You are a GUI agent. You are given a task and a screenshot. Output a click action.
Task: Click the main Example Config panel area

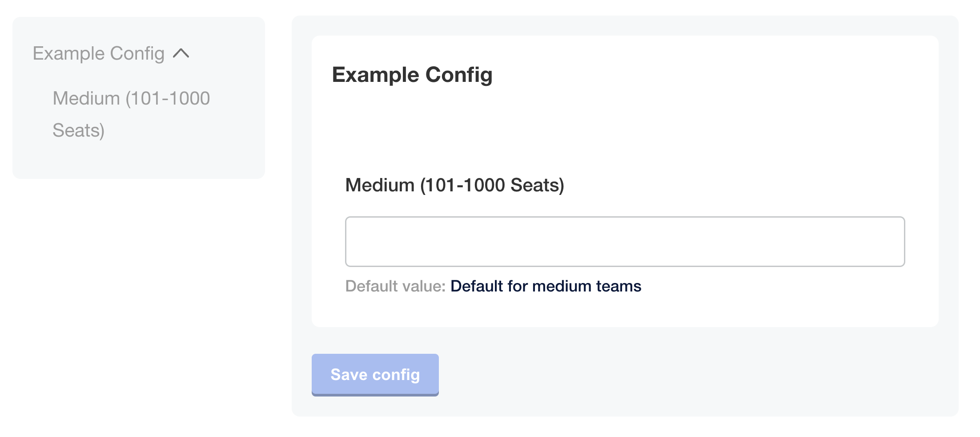pyautogui.click(x=623, y=134)
